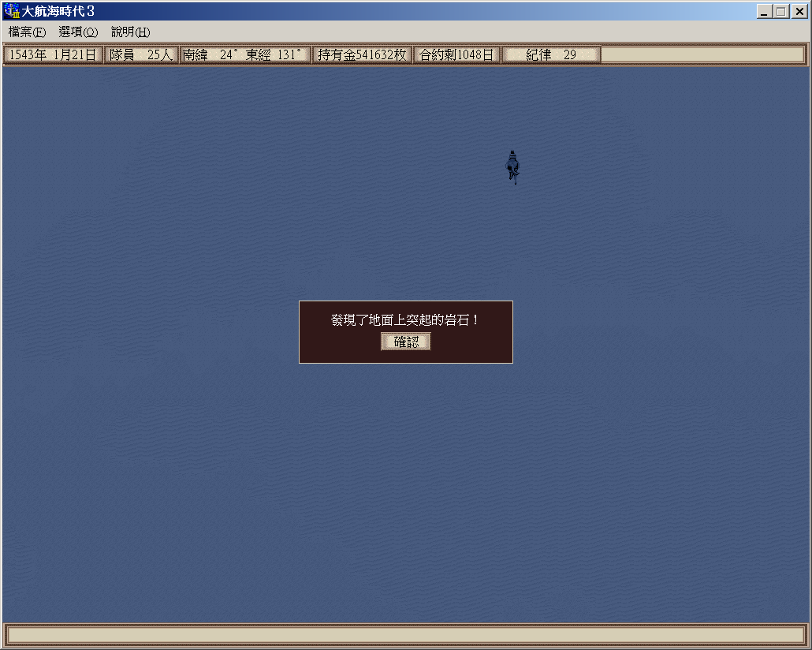The image size is (812, 650).
Task: Click the empty message bar at the bottom
Action: pos(405,635)
